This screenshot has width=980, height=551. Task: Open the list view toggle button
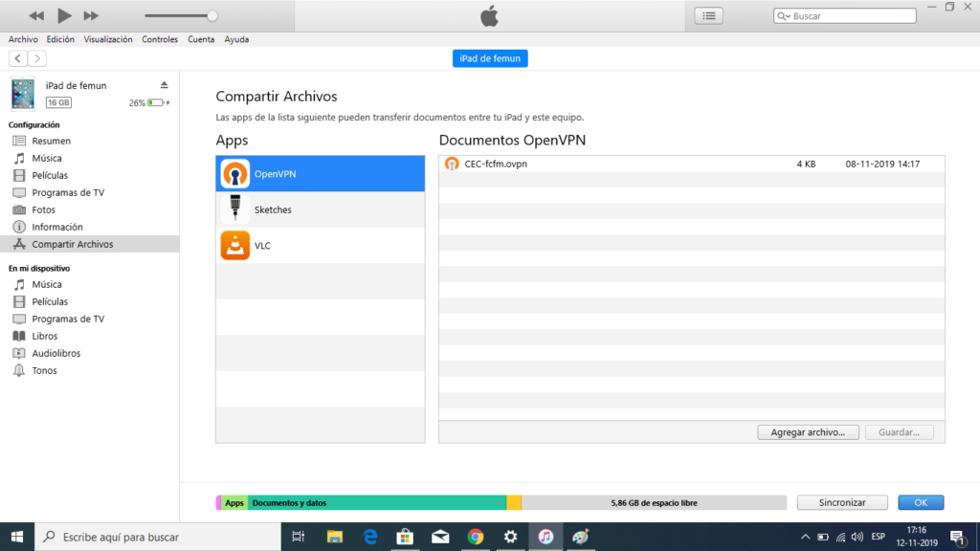click(x=708, y=15)
